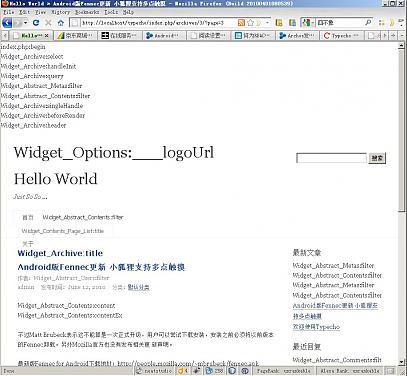Open the Android版Fennec post title link

tap(101, 267)
